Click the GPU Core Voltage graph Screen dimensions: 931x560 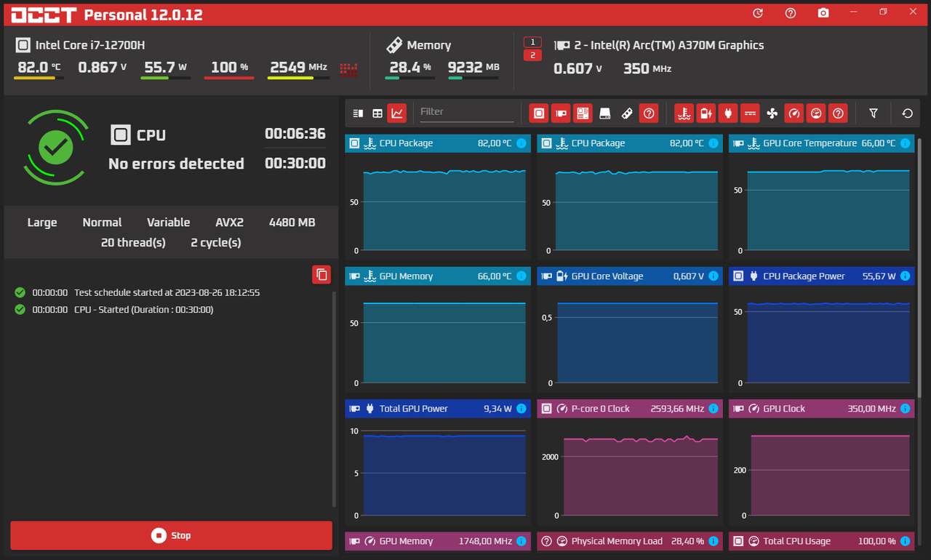pos(630,337)
